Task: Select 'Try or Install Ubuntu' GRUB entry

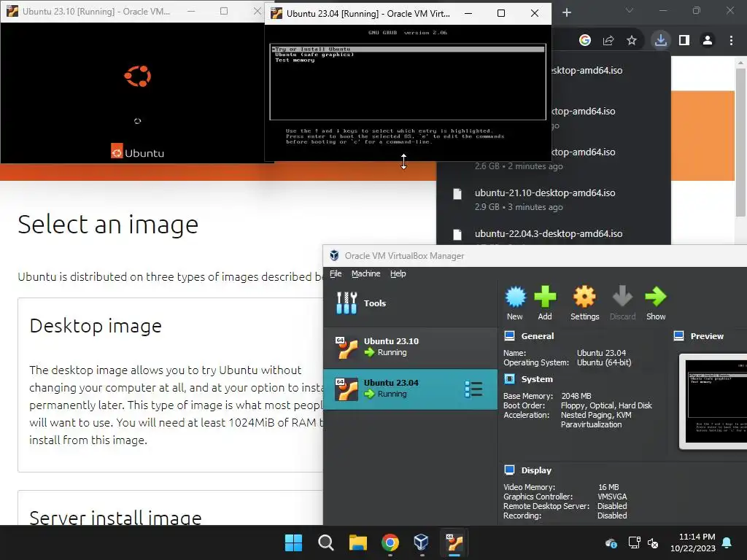Action: (408, 49)
